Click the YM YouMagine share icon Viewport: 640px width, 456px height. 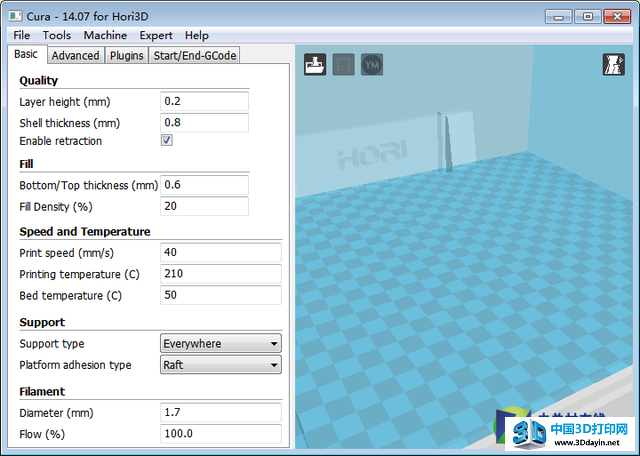click(x=372, y=65)
